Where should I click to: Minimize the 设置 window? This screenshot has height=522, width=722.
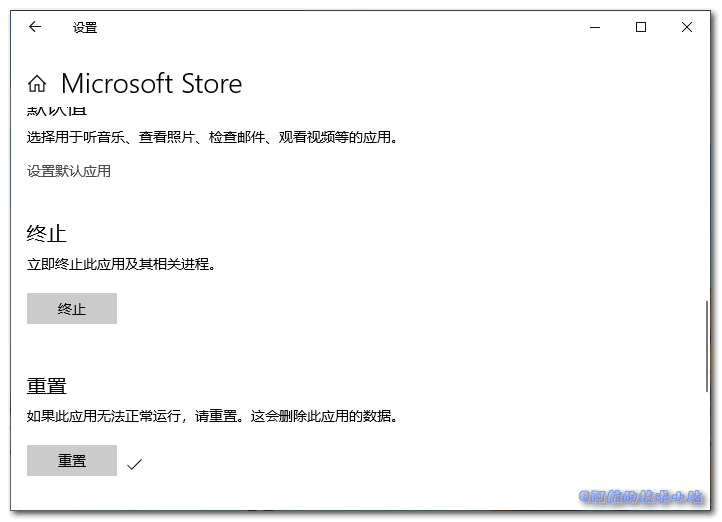[596, 27]
